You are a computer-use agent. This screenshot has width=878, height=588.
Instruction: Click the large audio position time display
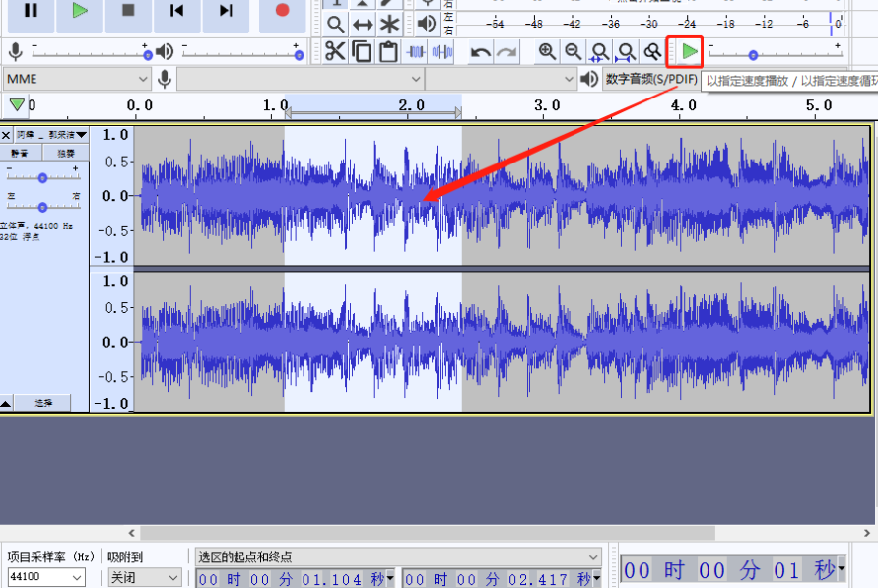pyautogui.click(x=729, y=570)
